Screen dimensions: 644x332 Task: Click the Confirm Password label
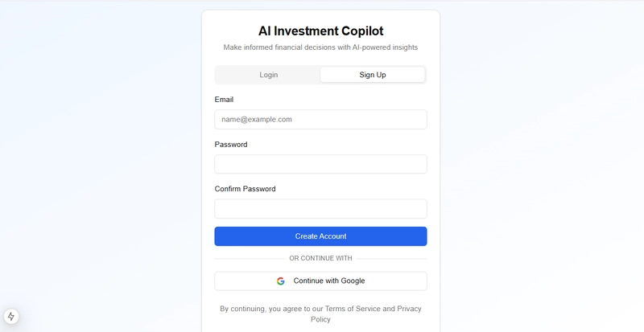pos(246,189)
